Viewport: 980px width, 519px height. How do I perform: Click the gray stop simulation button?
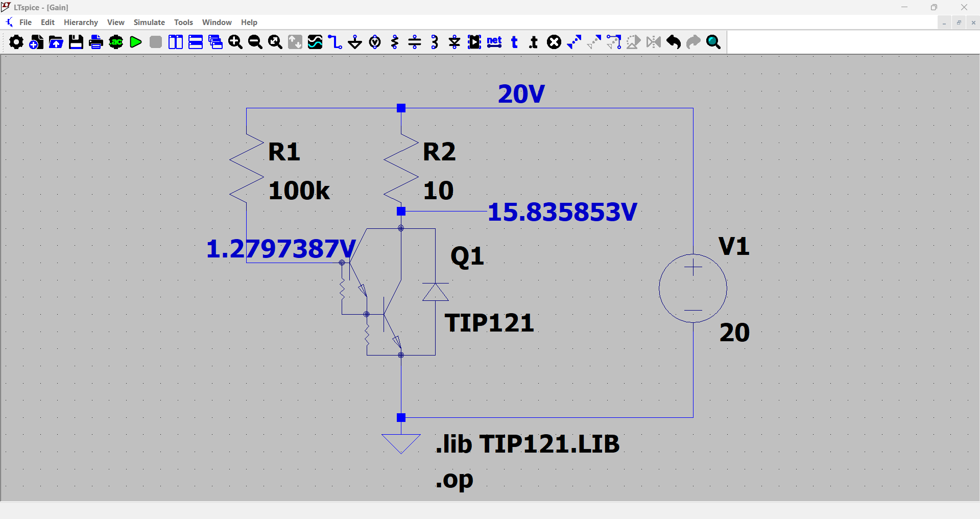tap(156, 42)
